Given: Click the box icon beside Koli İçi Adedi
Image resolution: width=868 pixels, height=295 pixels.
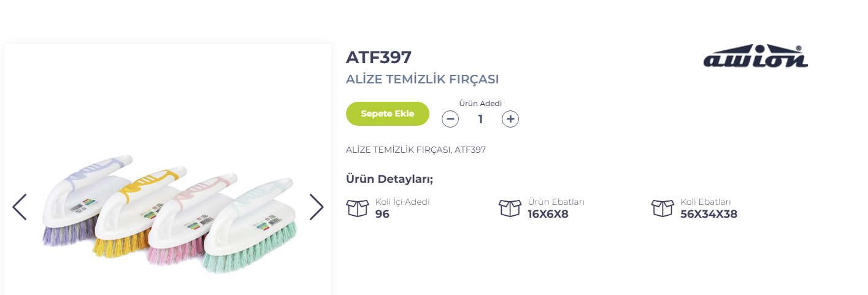Looking at the screenshot, I should (358, 209).
